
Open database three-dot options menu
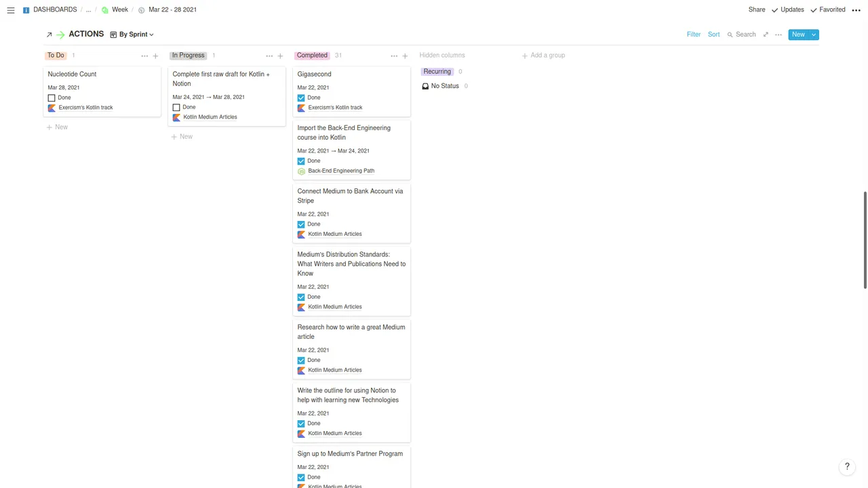[778, 35]
